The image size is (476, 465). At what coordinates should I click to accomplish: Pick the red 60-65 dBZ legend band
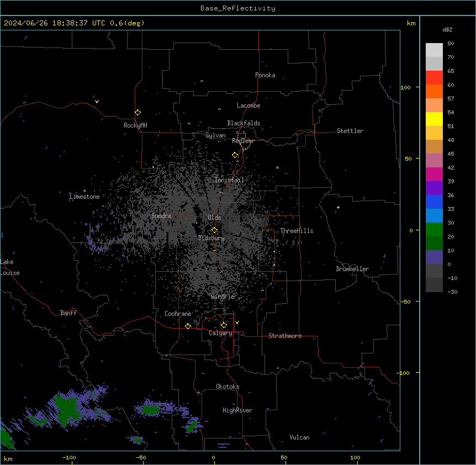click(x=434, y=78)
